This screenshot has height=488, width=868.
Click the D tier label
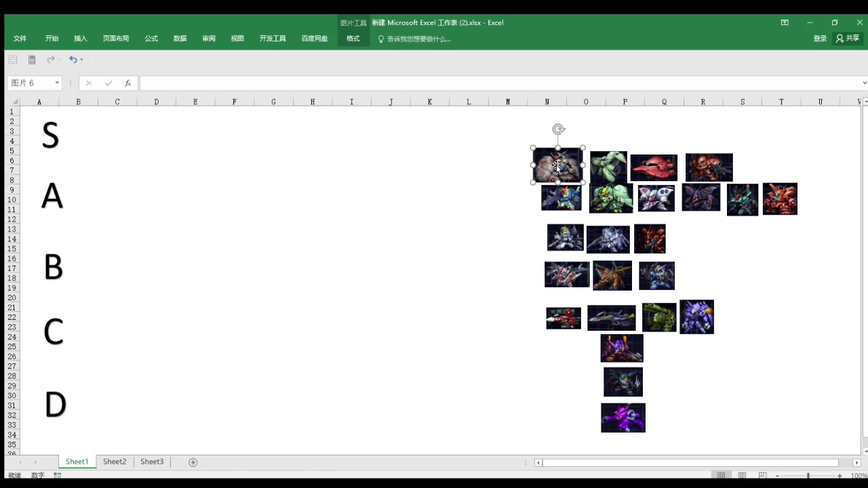click(x=56, y=405)
